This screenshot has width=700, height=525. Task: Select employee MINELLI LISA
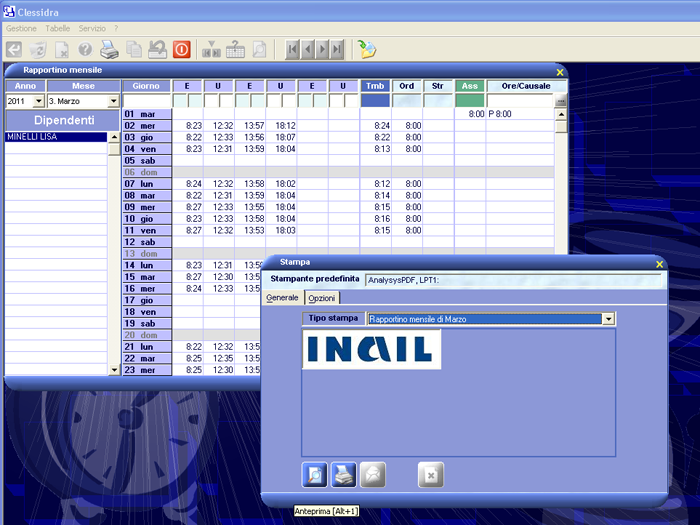click(x=56, y=137)
